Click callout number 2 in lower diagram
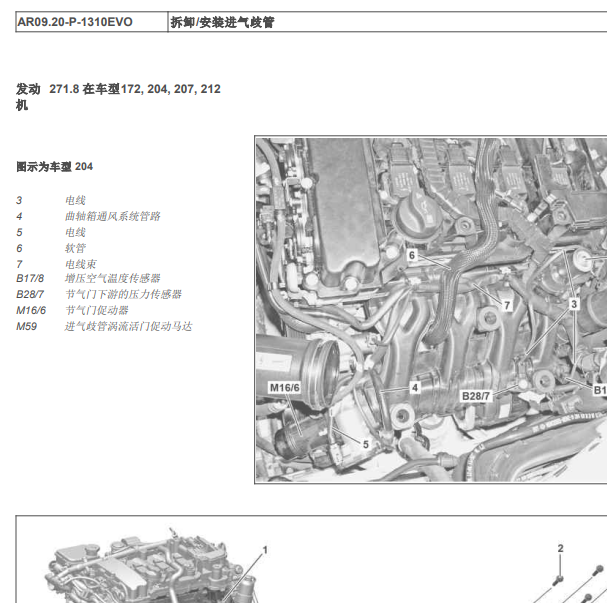The image size is (607, 603). coord(561,548)
